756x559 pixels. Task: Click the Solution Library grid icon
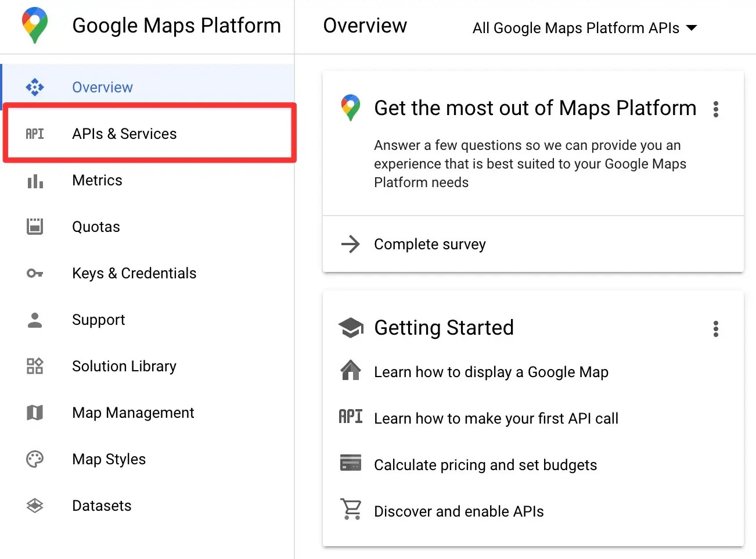tap(35, 366)
